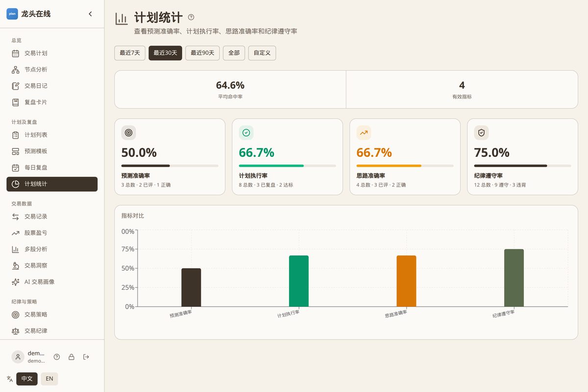Select the 最近7天 time range

(130, 53)
